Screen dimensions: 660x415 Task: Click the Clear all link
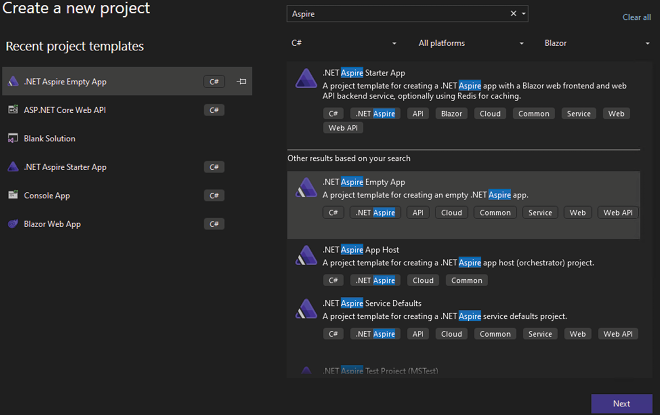coord(636,17)
